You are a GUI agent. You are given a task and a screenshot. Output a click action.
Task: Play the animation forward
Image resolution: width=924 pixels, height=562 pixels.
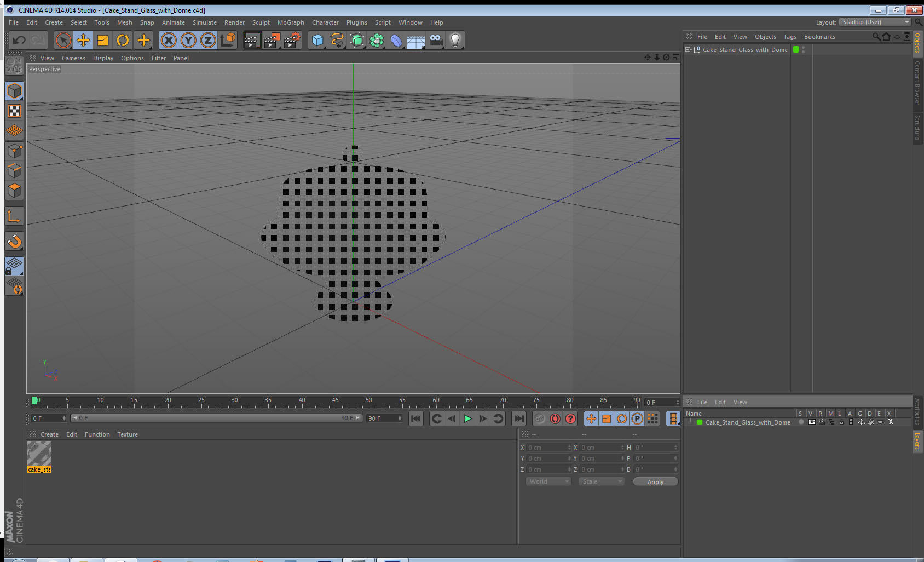(467, 418)
